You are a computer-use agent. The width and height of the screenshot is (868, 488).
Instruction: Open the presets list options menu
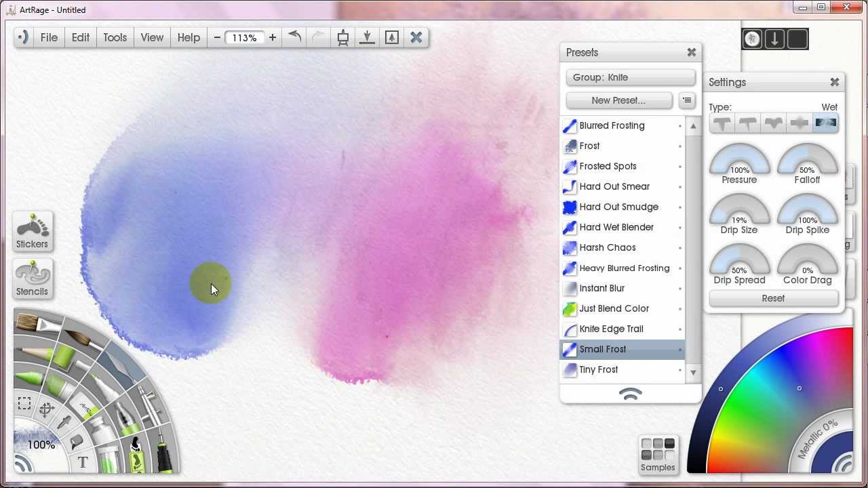(687, 100)
